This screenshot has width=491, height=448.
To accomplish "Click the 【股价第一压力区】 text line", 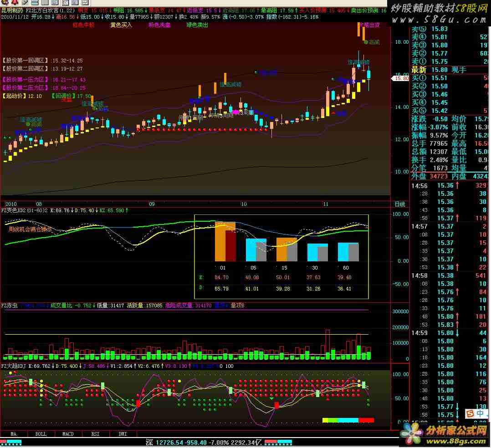I will point(44,80).
